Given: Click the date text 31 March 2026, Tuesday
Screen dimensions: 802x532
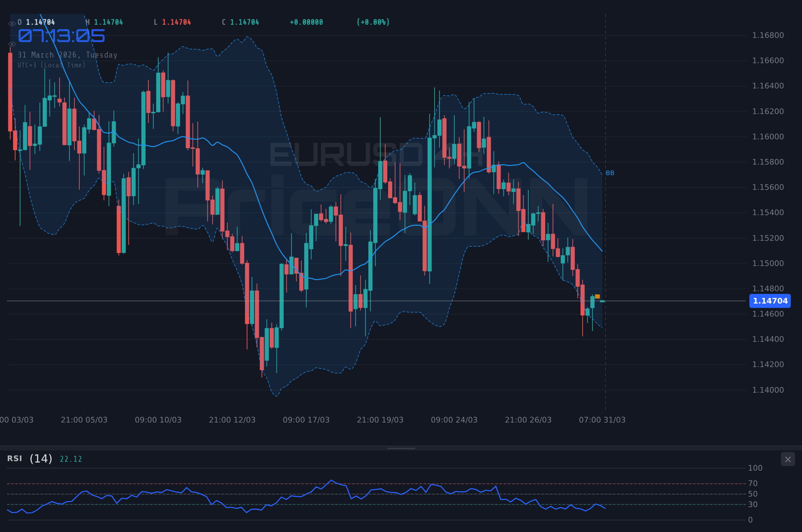Looking at the screenshot, I should pyautogui.click(x=67, y=55).
